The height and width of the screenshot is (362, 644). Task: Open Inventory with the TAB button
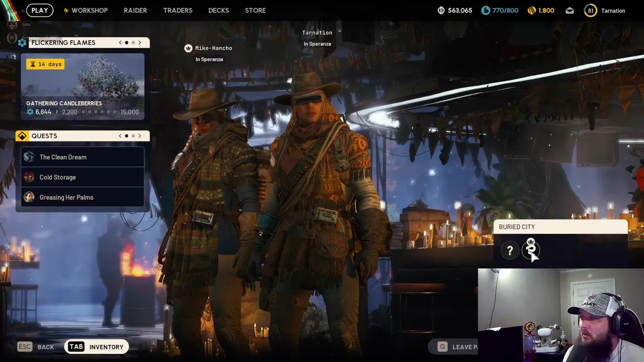coord(96,347)
